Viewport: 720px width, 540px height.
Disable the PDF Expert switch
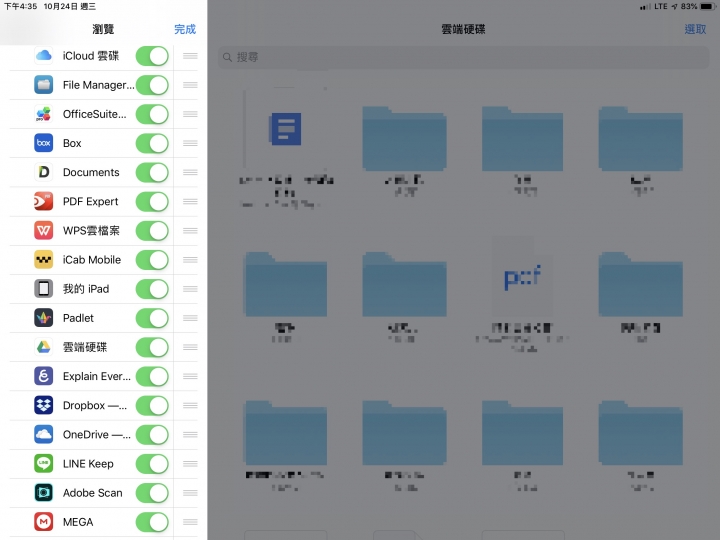152,202
